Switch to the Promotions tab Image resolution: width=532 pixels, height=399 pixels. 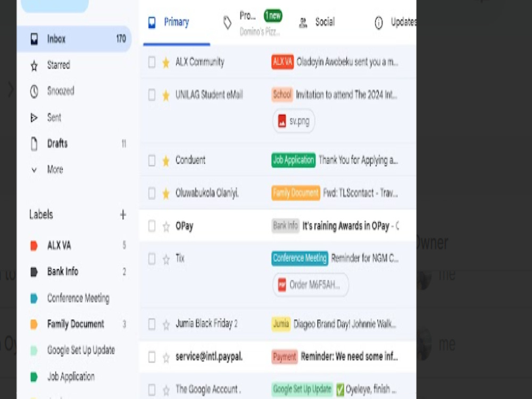point(253,22)
